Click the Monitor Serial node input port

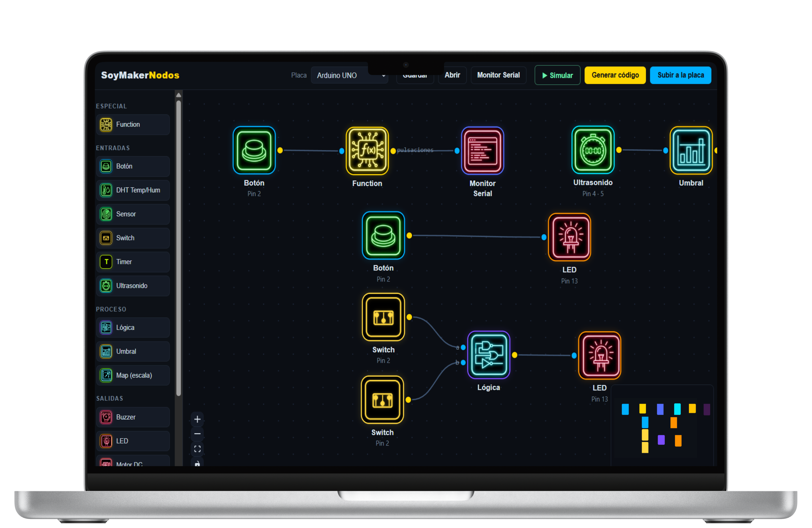(457, 151)
